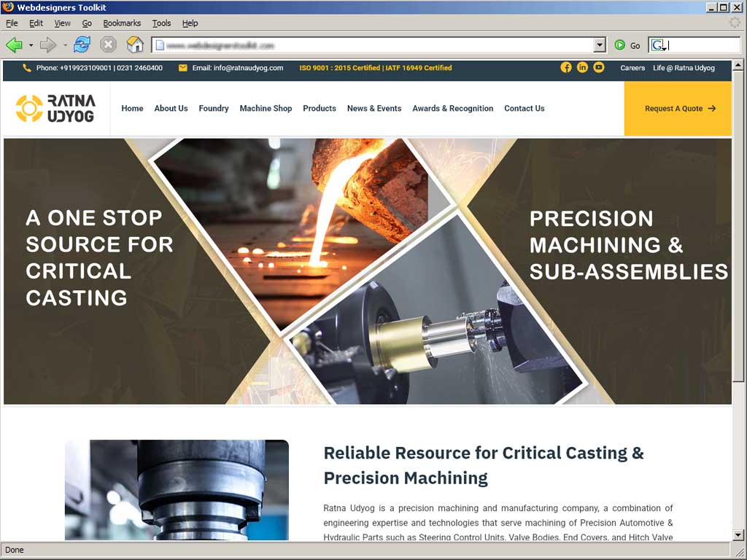Click the Ratna Udyog logo
This screenshot has width=747, height=560.
tap(55, 109)
